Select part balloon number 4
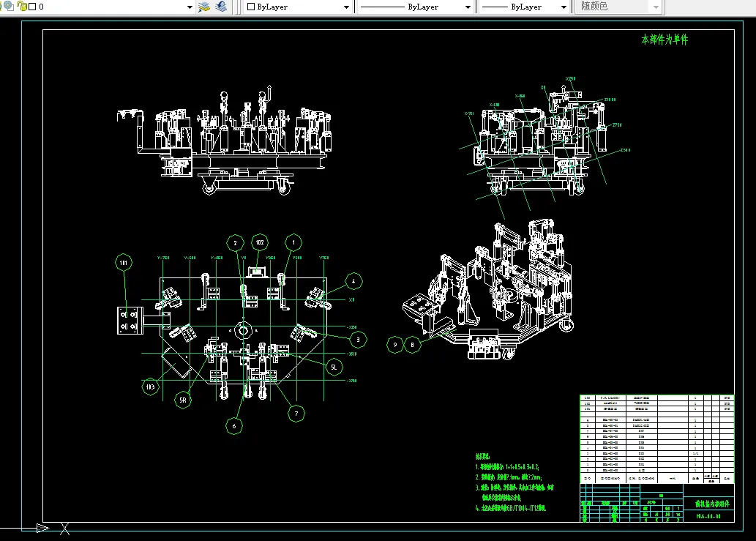The image size is (756, 541). tap(353, 281)
